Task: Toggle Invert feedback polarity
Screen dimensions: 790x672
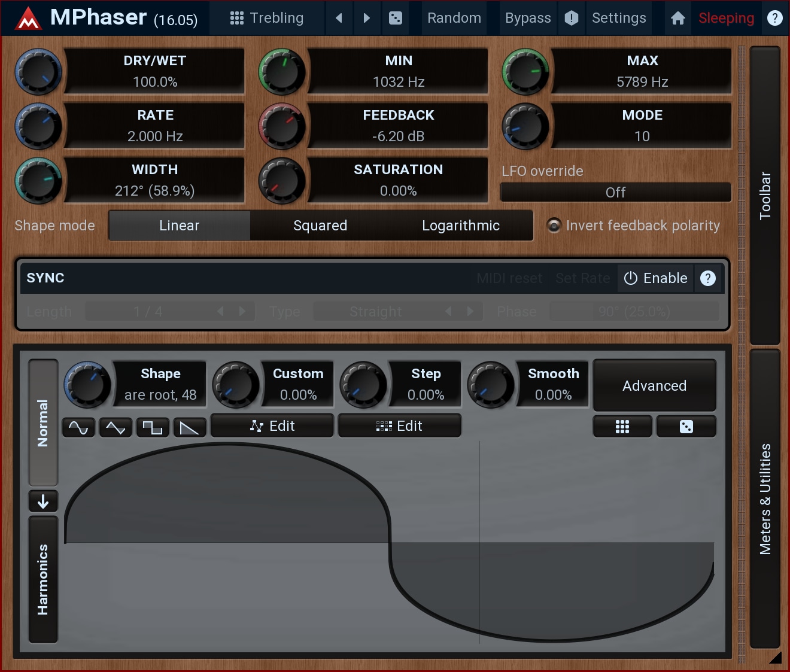Action: [x=633, y=226]
